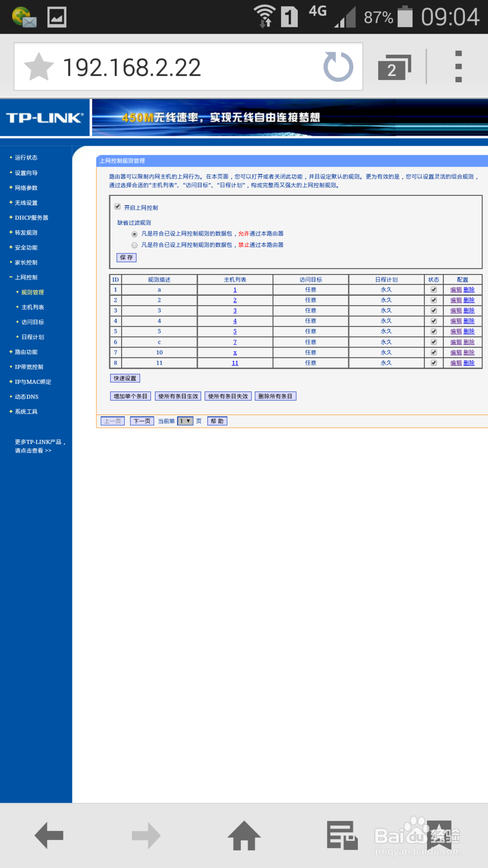Click the 增加单个条目 button

130,396
